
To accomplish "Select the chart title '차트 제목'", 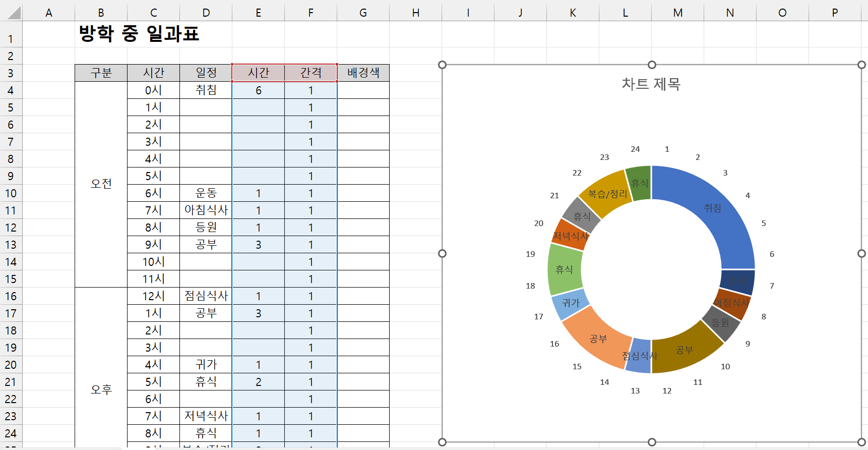I will click(x=651, y=84).
